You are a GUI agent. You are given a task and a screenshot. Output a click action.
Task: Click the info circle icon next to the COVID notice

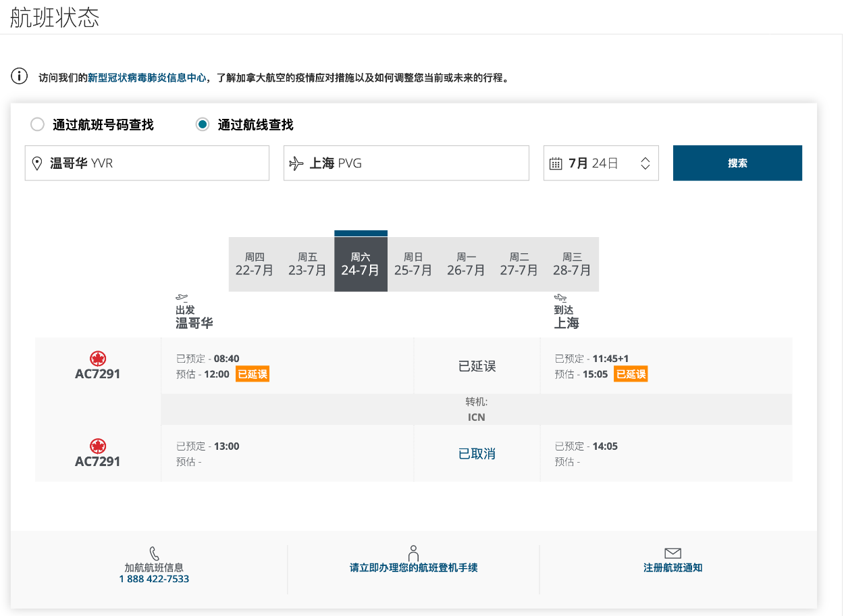click(18, 76)
